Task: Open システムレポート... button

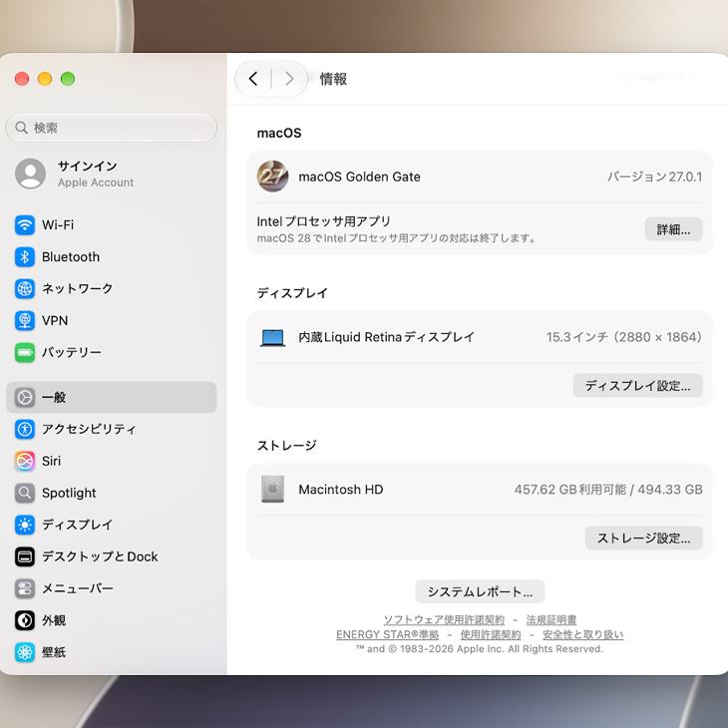Action: tap(480, 591)
